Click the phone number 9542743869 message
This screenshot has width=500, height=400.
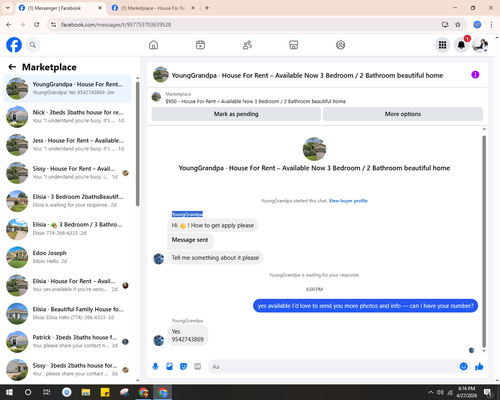[x=188, y=336]
